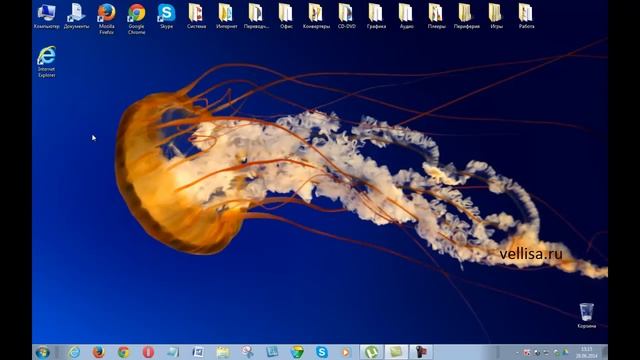Launch Internet Explorer from the taskbar
Viewport: 640px width, 360px height.
pos(74,352)
